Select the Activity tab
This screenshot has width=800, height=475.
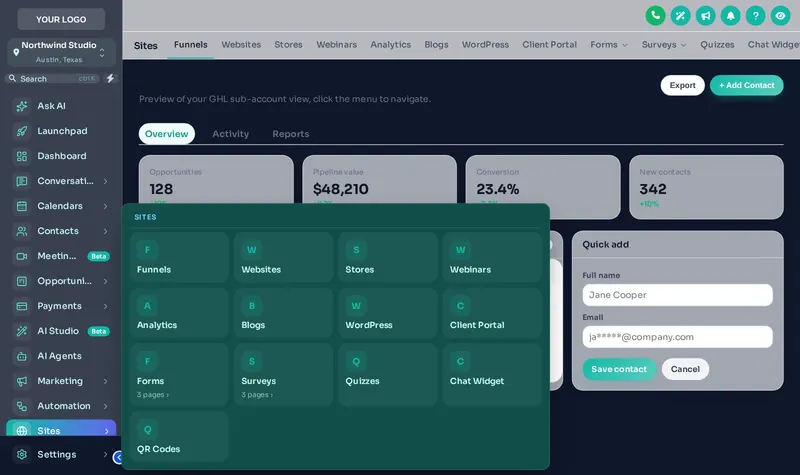point(231,134)
